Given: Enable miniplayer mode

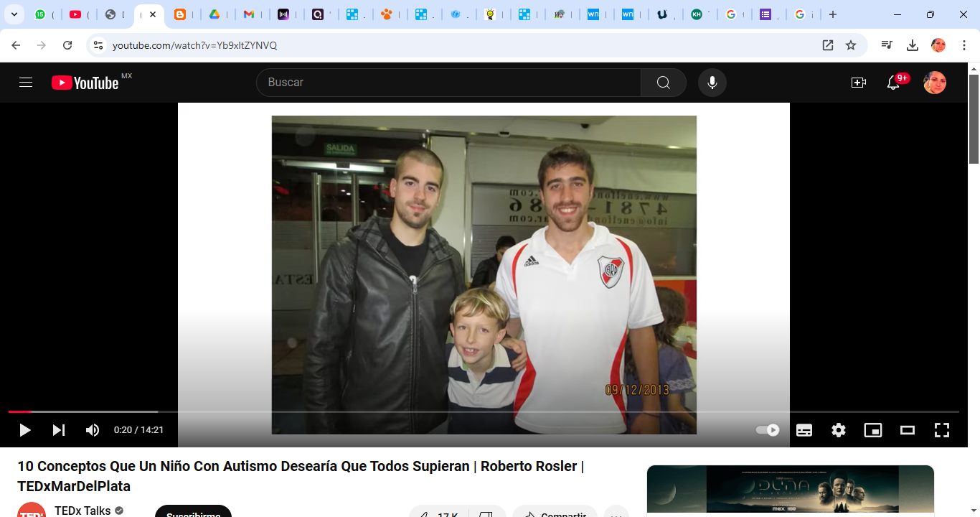Looking at the screenshot, I should [x=873, y=430].
